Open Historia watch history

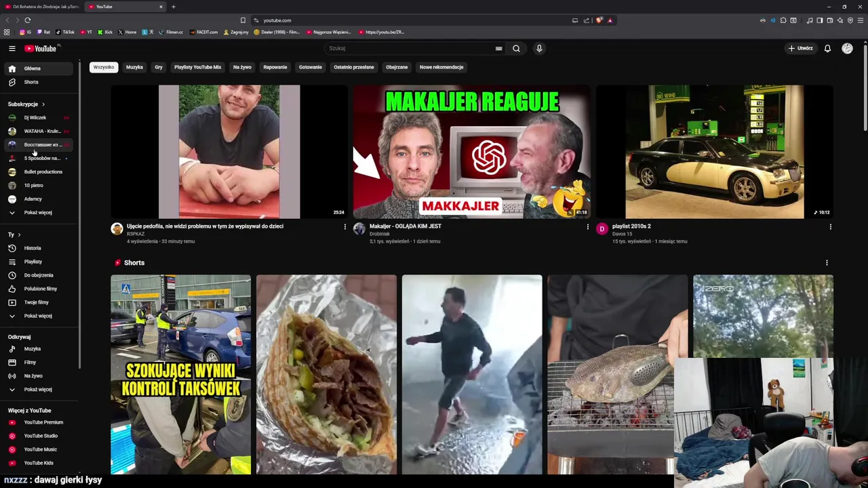point(39,248)
